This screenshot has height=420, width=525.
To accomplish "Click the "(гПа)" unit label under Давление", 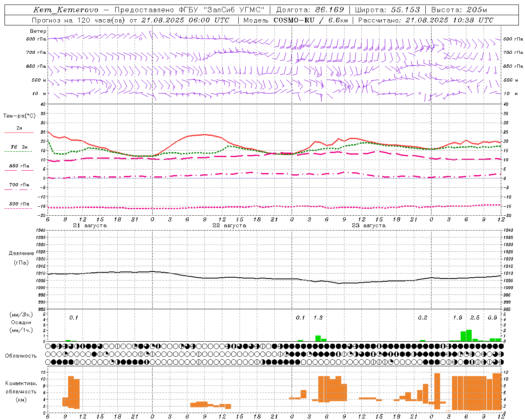I will (x=21, y=263).
